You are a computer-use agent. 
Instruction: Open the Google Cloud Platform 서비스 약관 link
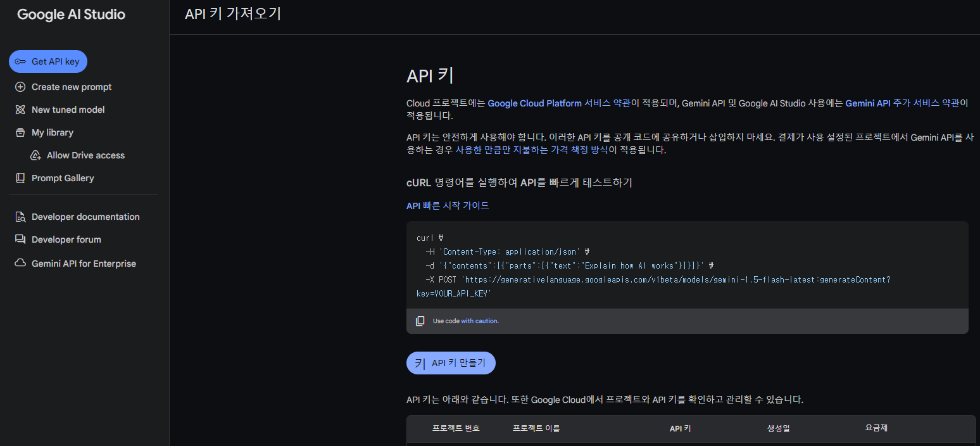(x=559, y=103)
